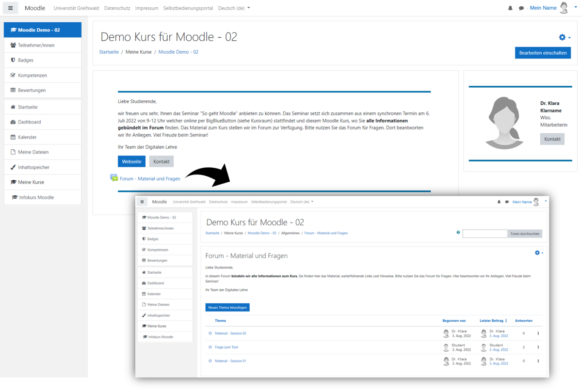
Task: Toggle the hamburger menu in the main top bar
Action: [x=11, y=8]
